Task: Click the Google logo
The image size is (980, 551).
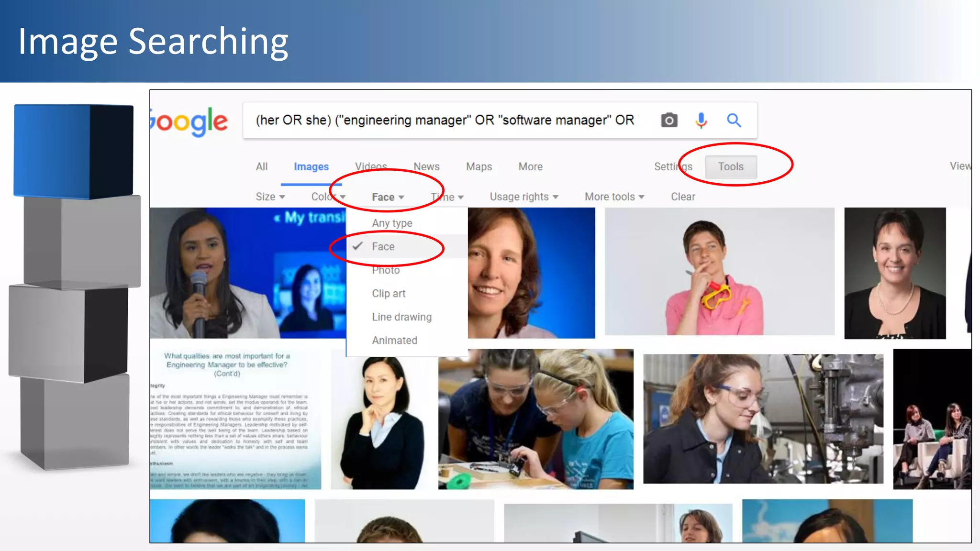Action: pyautogui.click(x=189, y=121)
